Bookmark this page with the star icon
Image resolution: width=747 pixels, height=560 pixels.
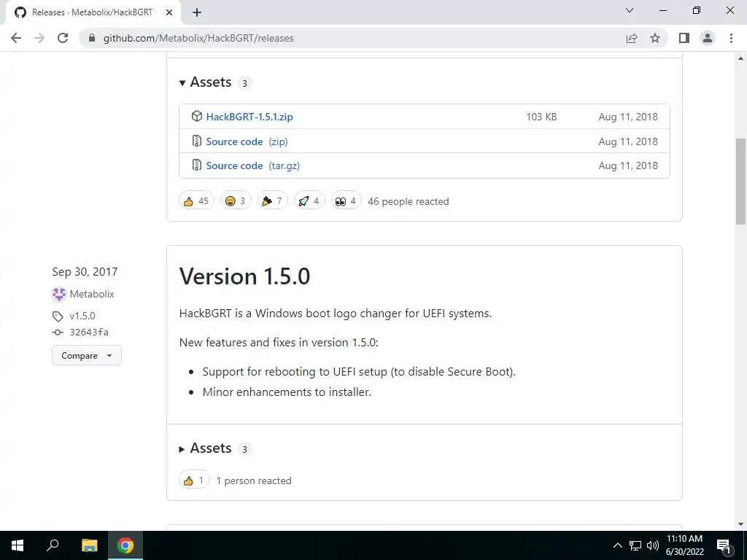point(655,38)
